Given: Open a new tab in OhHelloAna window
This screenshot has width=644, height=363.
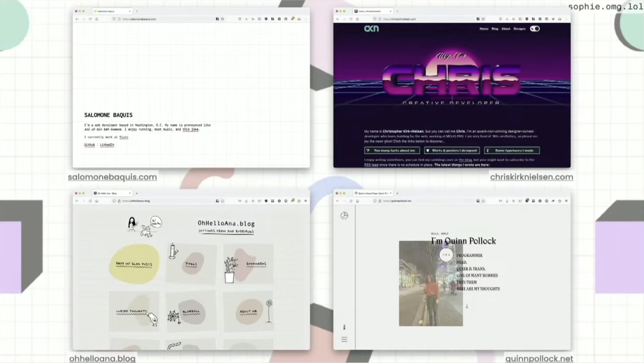Looking at the screenshot, I should (137, 193).
